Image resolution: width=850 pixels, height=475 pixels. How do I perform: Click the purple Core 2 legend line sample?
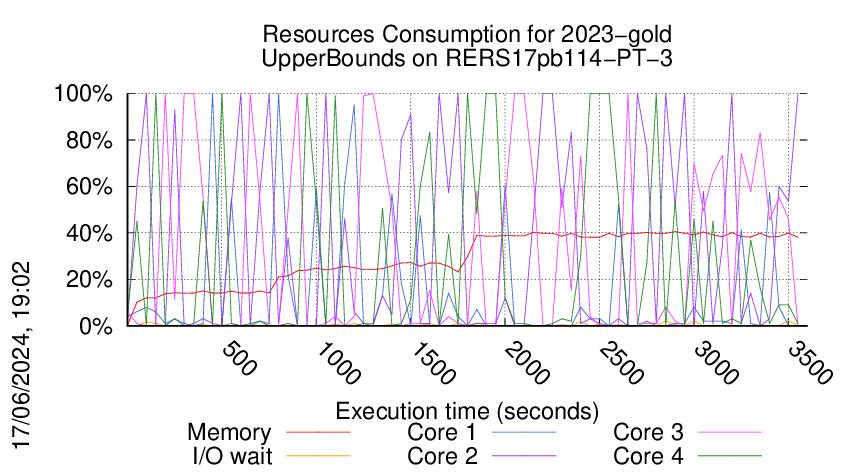click(524, 456)
